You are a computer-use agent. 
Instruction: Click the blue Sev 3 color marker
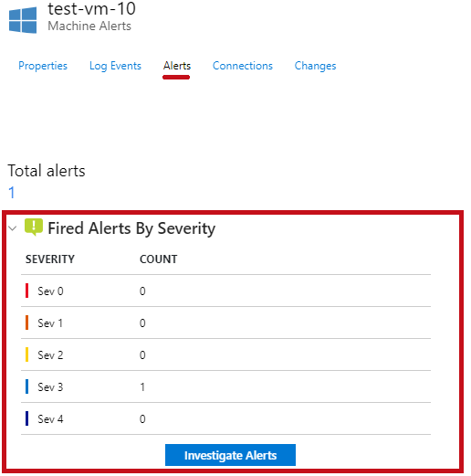click(27, 386)
